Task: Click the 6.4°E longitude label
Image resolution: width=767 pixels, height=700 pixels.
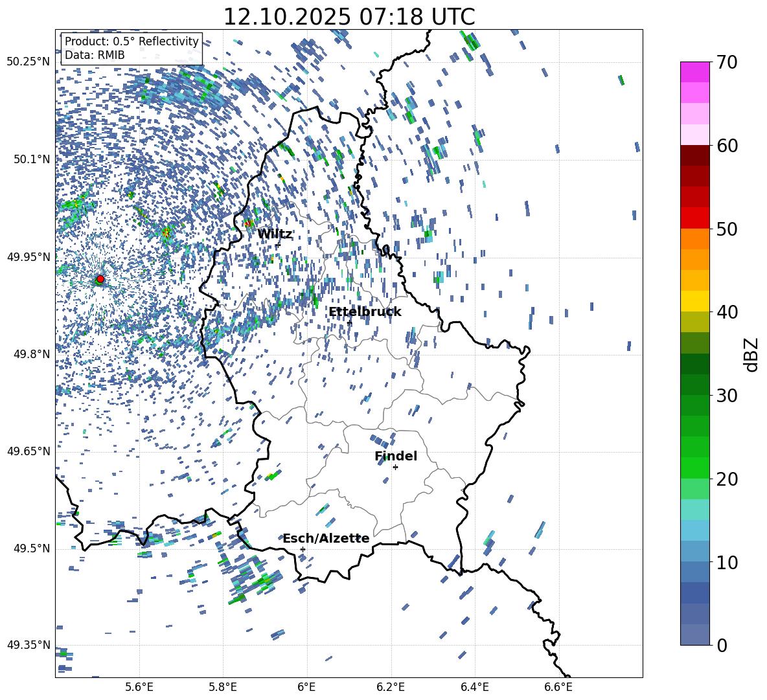Action: [x=474, y=687]
